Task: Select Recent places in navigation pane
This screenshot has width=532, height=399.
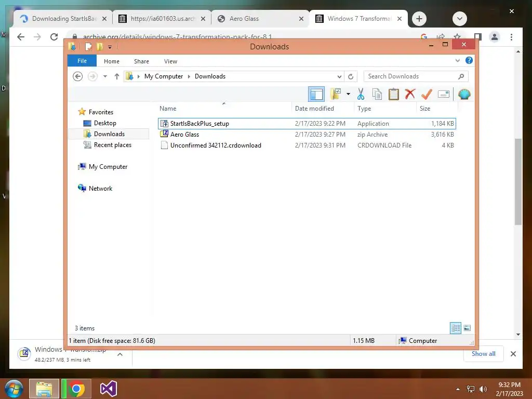Action: click(x=112, y=145)
